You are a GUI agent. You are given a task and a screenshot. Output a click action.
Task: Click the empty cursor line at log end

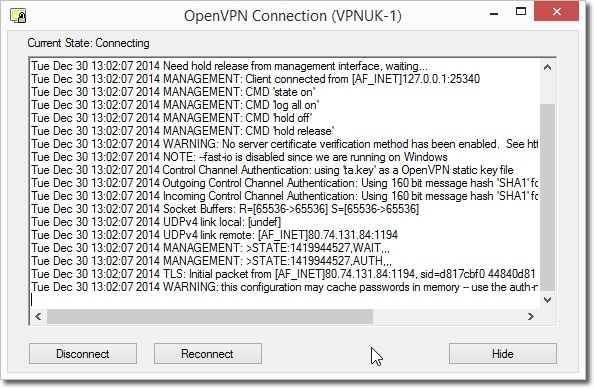pyautogui.click(x=284, y=300)
